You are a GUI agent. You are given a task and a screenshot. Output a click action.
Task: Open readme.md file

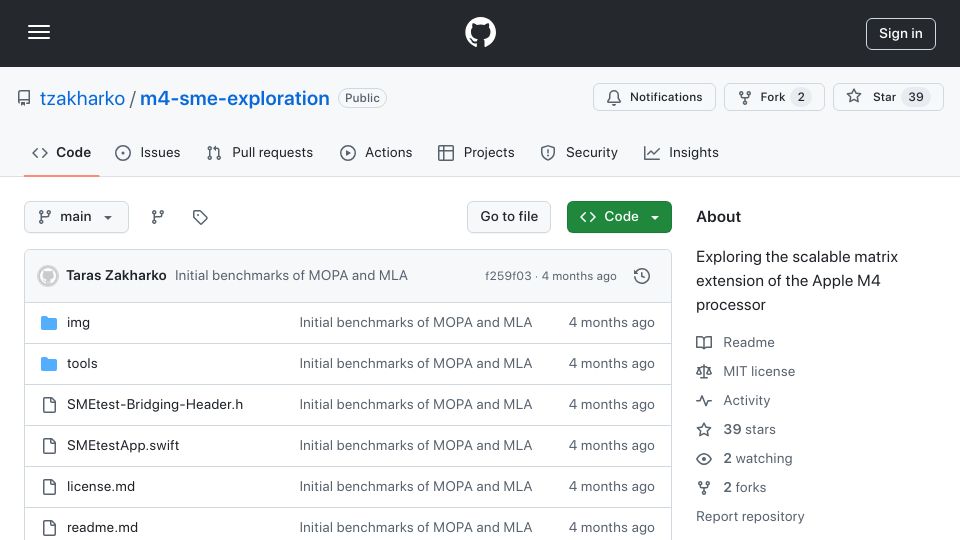[x=102, y=528]
